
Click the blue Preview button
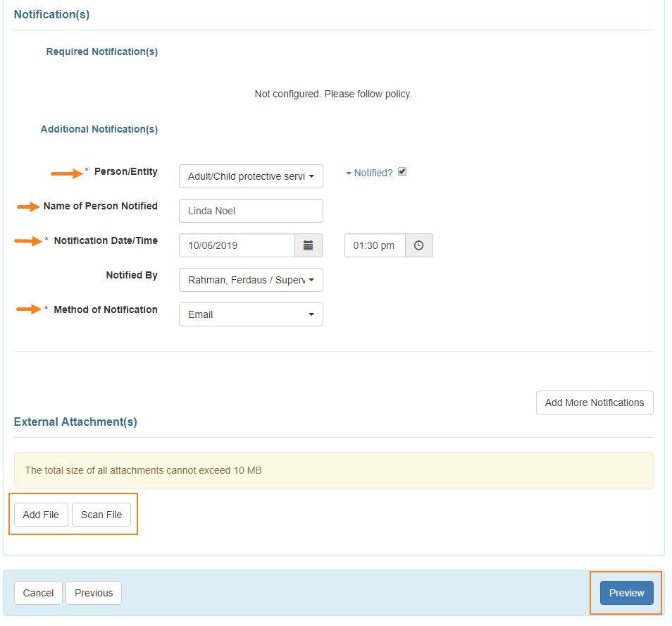click(627, 593)
